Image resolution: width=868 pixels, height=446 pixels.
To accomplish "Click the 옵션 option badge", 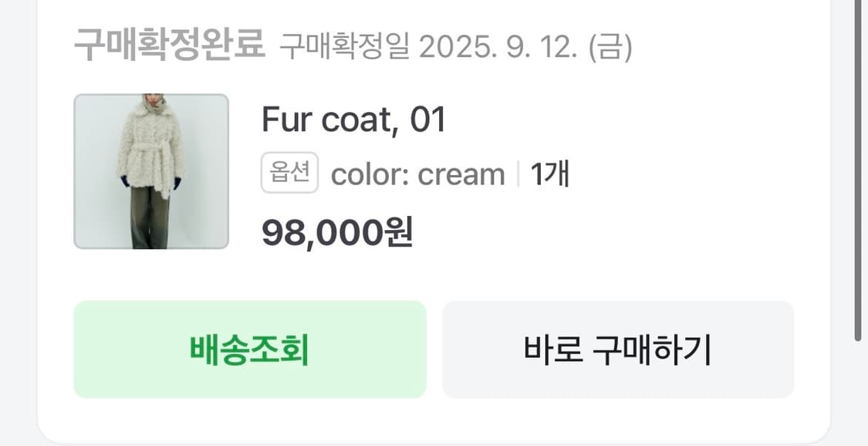I will pyautogui.click(x=289, y=171).
